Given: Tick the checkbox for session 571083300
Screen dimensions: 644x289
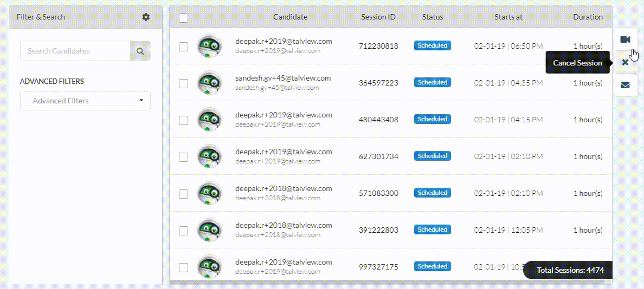Looking at the screenshot, I should [184, 194].
